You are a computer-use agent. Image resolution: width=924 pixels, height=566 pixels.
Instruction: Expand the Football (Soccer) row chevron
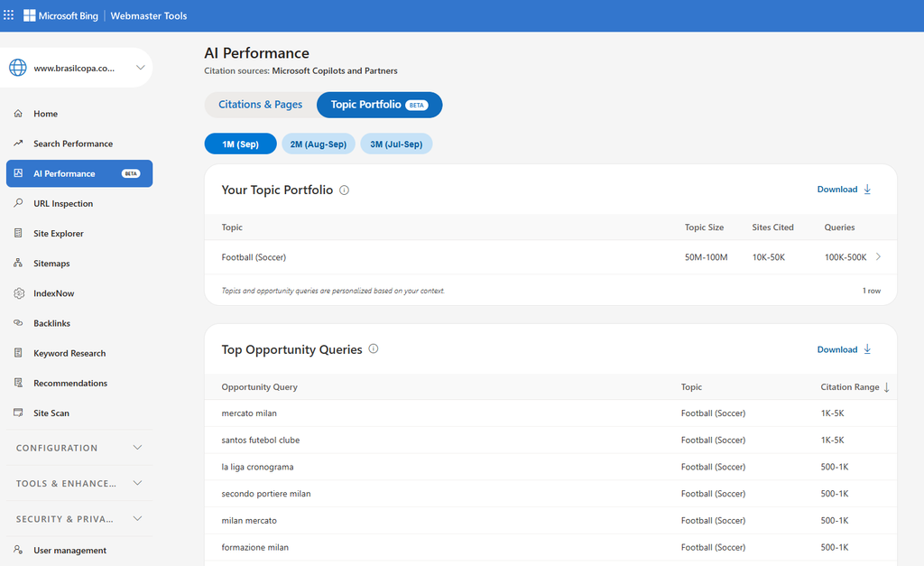click(879, 256)
